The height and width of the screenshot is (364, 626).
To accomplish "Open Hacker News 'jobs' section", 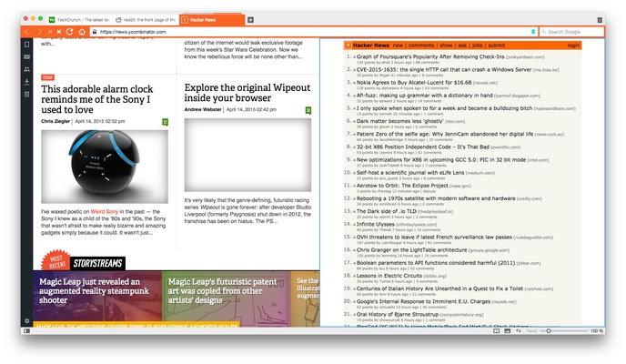I will tap(477, 45).
